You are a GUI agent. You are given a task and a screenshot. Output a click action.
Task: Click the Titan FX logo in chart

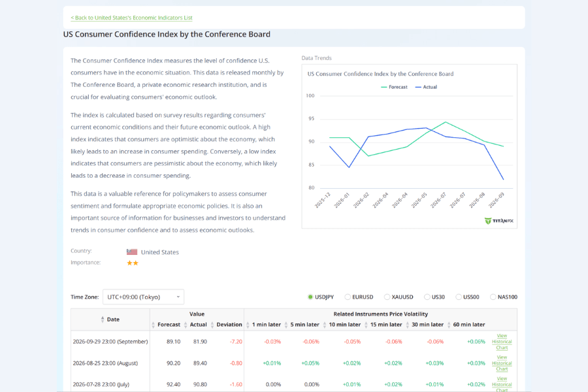coord(498,221)
